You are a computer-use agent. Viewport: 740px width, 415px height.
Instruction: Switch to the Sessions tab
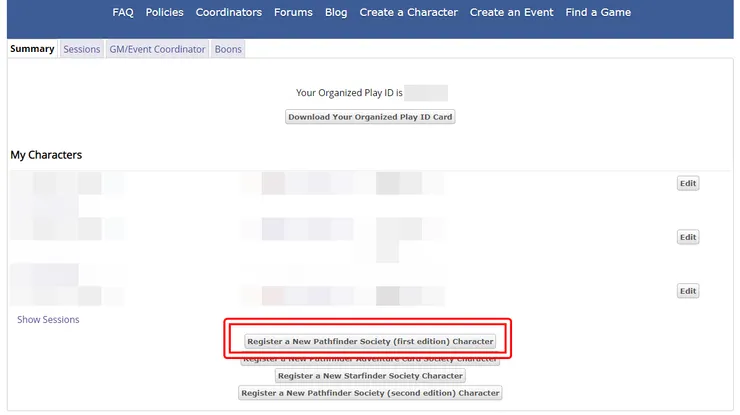(x=82, y=49)
